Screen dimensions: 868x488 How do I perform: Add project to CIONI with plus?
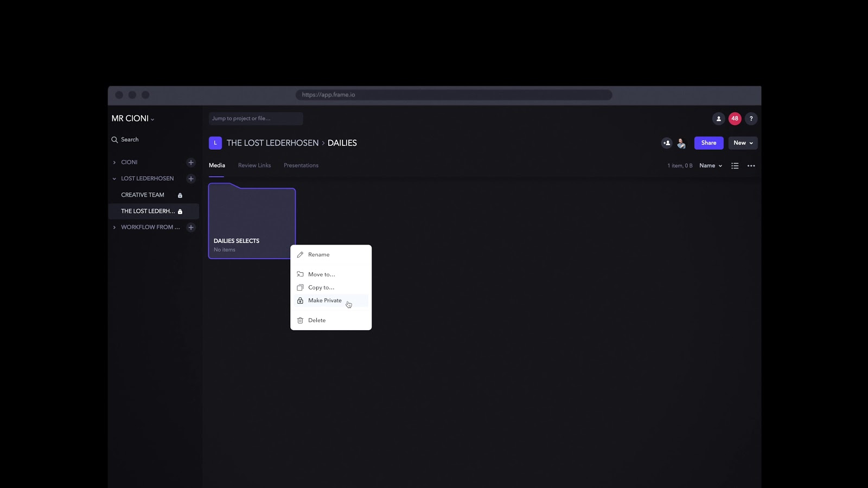coord(191,163)
